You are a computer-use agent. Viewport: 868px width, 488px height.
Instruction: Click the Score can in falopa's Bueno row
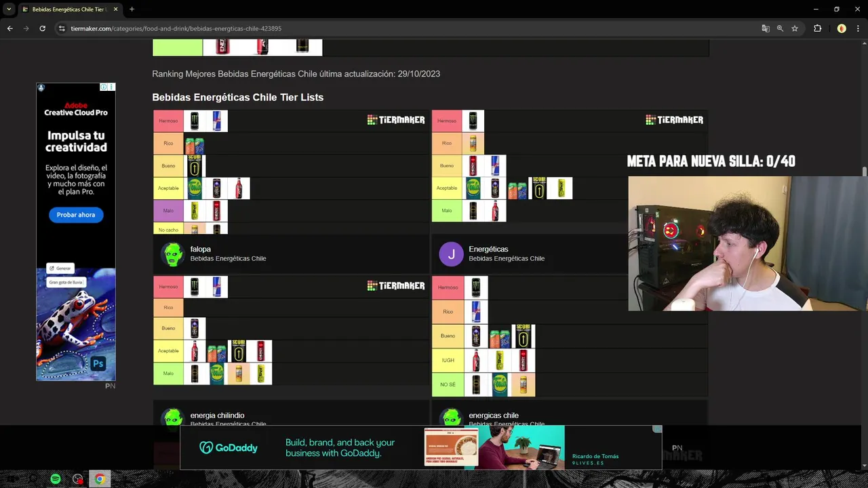(x=195, y=165)
